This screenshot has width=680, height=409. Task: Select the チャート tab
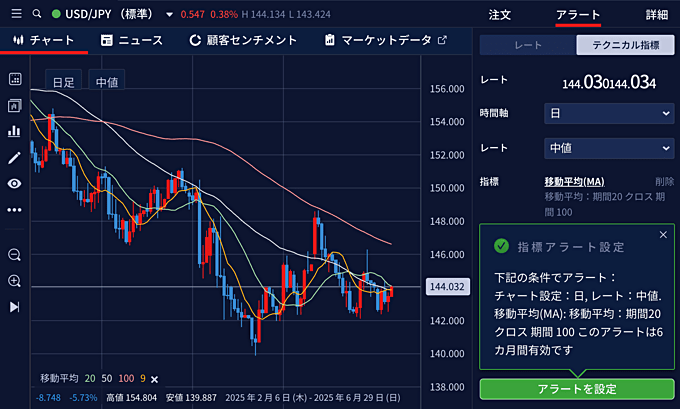(x=44, y=40)
